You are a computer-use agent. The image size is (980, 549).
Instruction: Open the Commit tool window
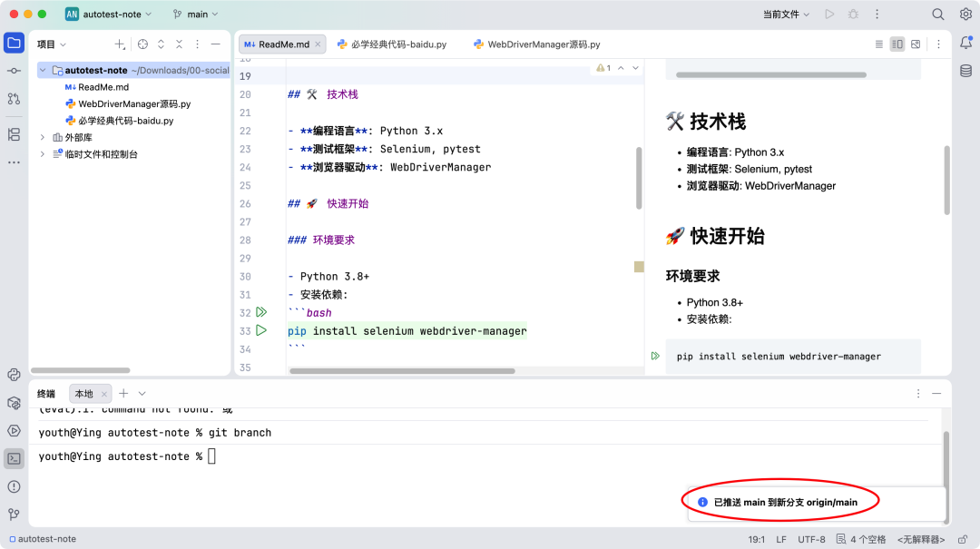(14, 71)
